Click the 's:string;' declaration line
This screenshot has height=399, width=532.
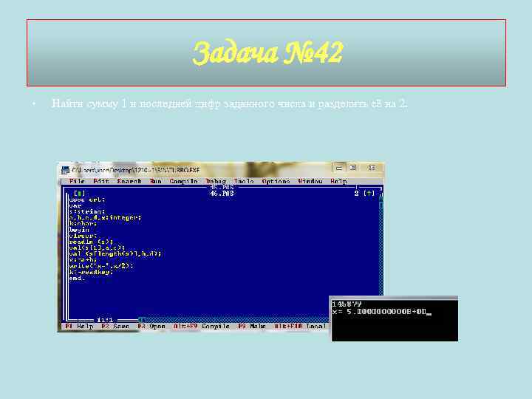coord(87,212)
